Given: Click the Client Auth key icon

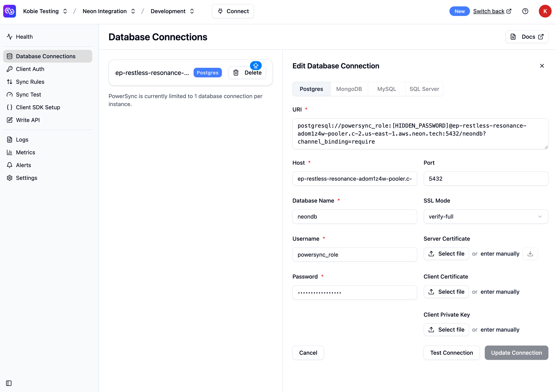Looking at the screenshot, I should (x=9, y=69).
